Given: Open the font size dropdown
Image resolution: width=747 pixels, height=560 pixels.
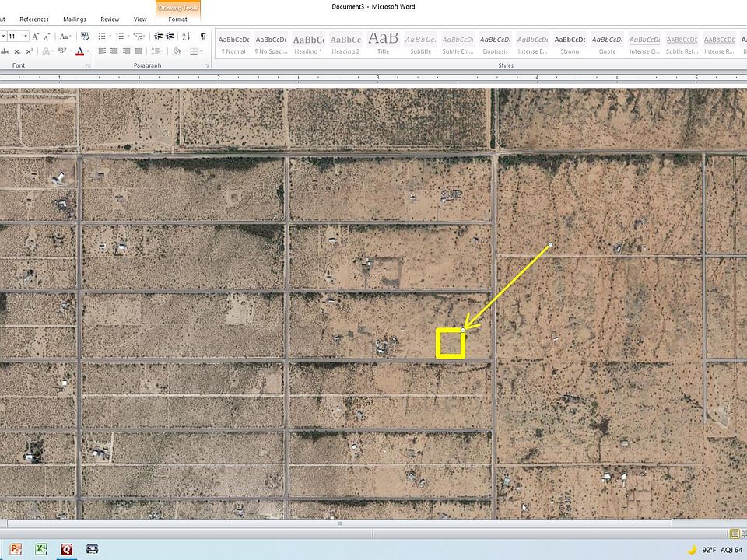Looking at the screenshot, I should pos(26,37).
